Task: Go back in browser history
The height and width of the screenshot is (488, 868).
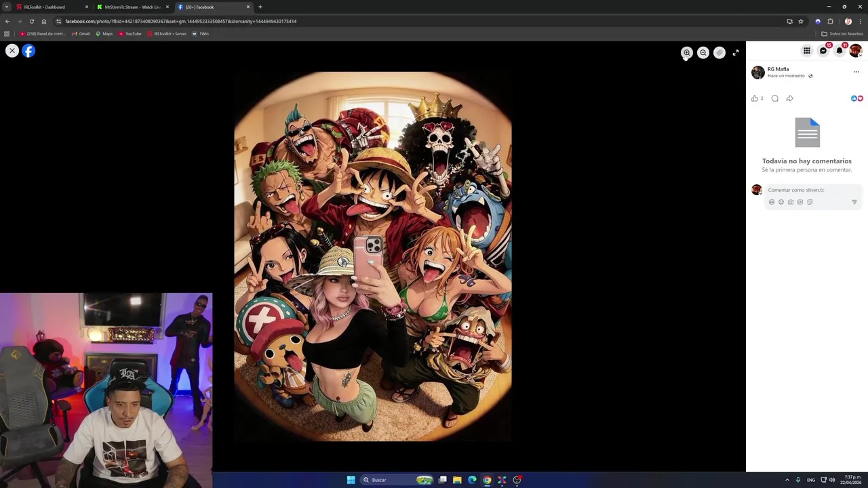Action: 7,21
